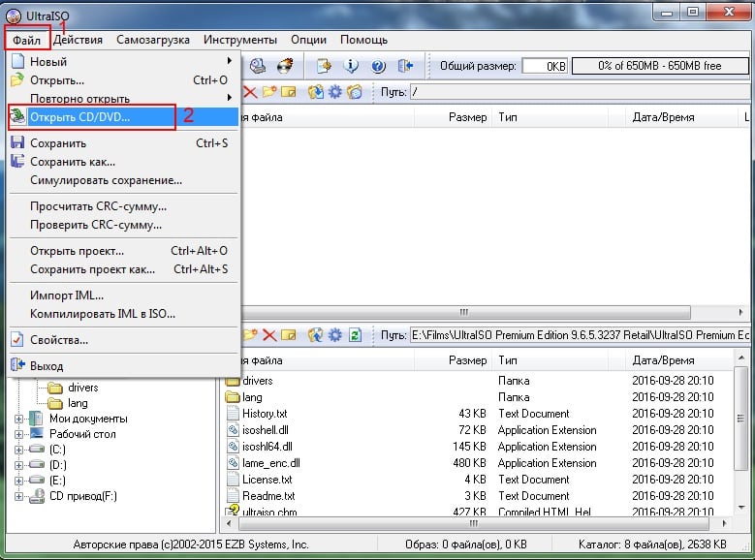
Task: Expand the (C:) drive tree node
Action: coord(19,450)
